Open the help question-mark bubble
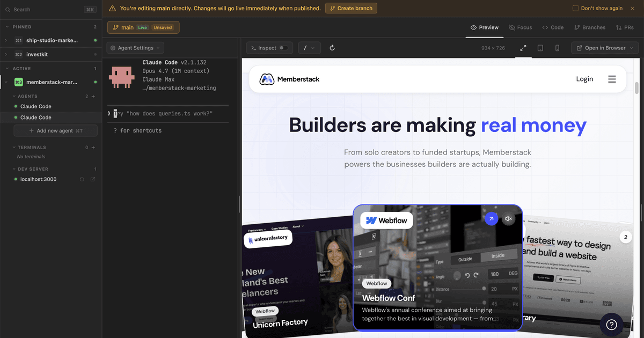Screen dimensions: 644x338 click(x=611, y=325)
